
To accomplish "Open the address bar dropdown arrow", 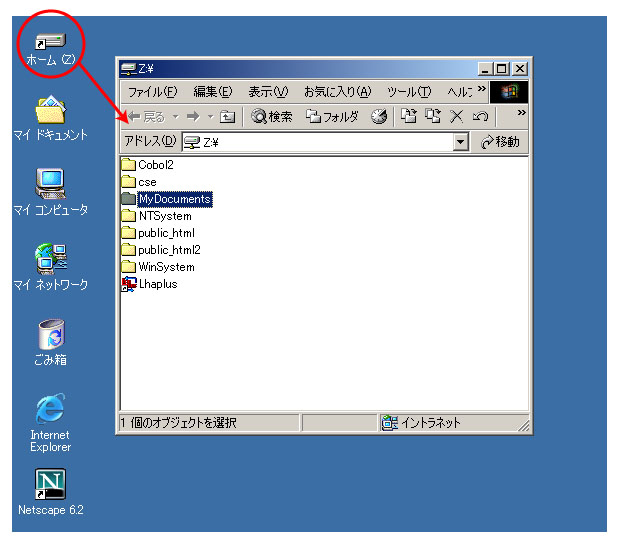I will click(x=460, y=142).
